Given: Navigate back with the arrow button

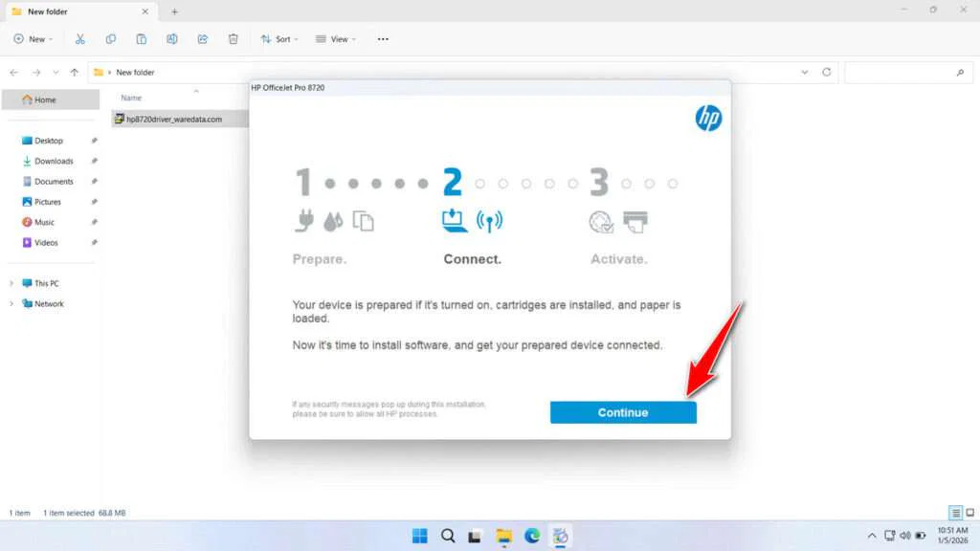Looking at the screenshot, I should tap(13, 72).
